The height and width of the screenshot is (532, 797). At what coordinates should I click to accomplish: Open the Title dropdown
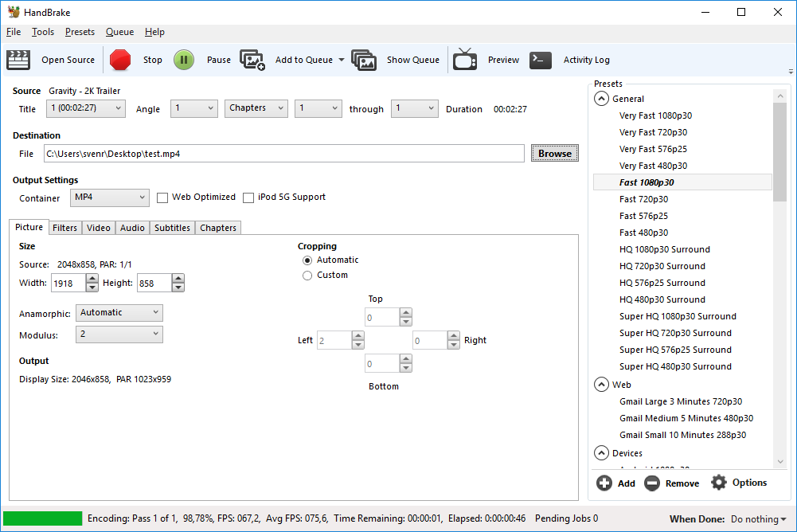tap(86, 108)
